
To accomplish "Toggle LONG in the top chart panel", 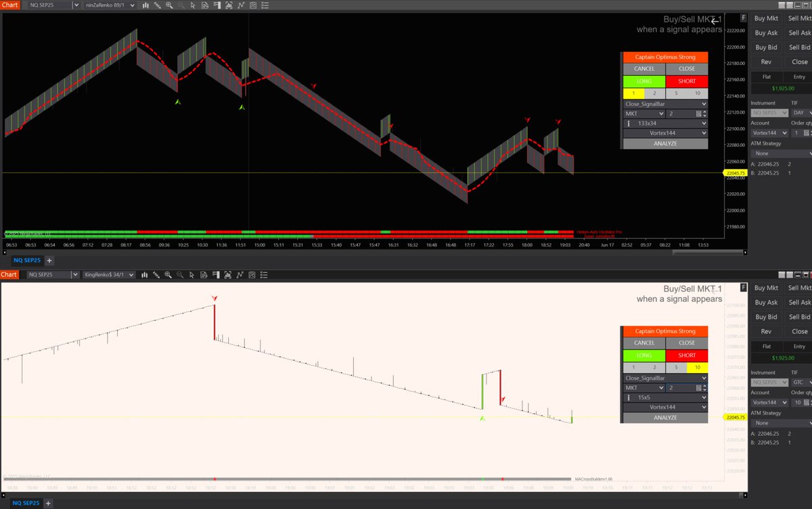I will [x=644, y=81].
